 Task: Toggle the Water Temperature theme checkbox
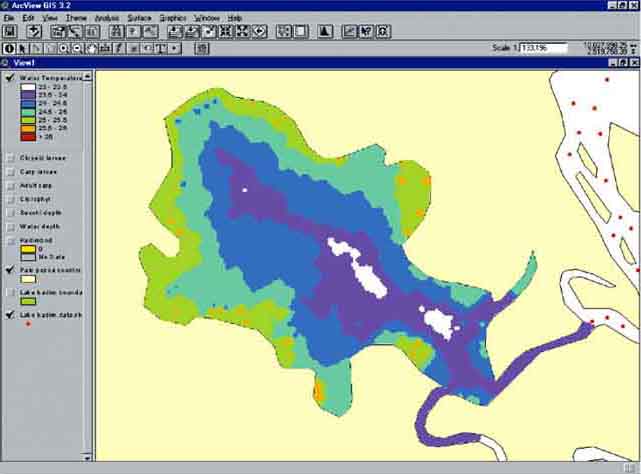click(x=10, y=77)
